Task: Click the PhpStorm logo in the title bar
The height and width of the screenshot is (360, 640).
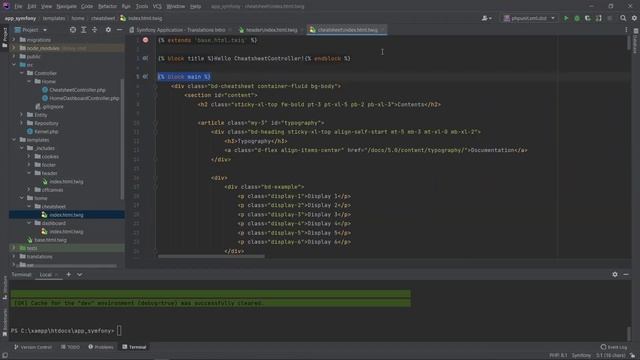Action: [6, 6]
